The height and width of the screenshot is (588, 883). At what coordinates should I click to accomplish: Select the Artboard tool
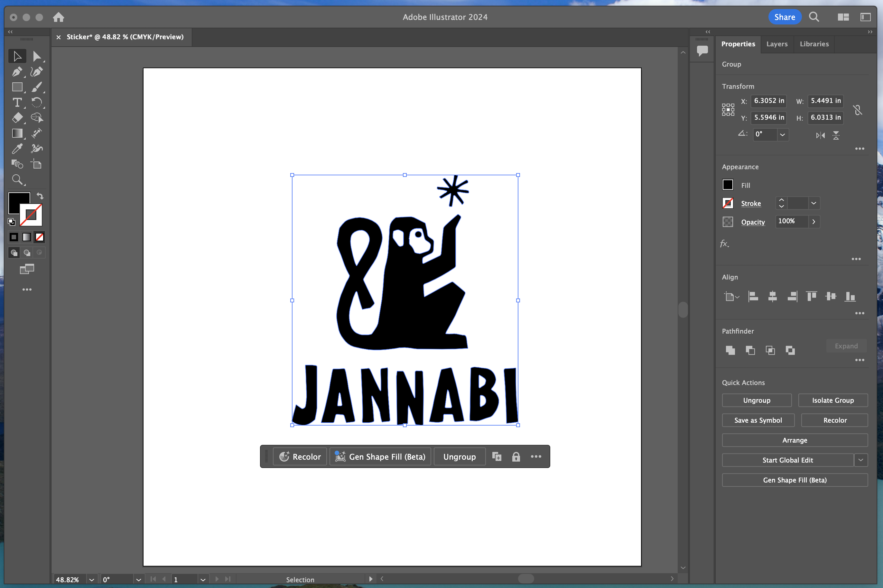pyautogui.click(x=36, y=164)
